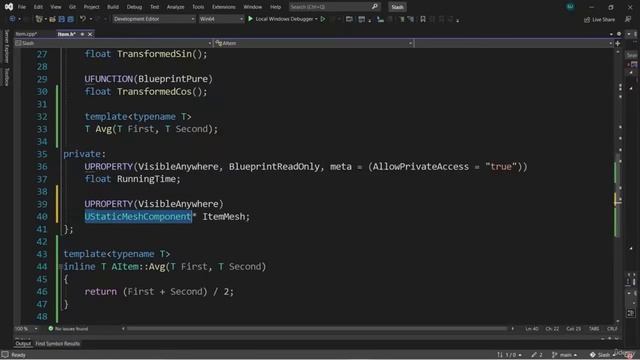This screenshot has width=640, height=360.
Task: Click the new project icon
Action: click(x=39, y=19)
